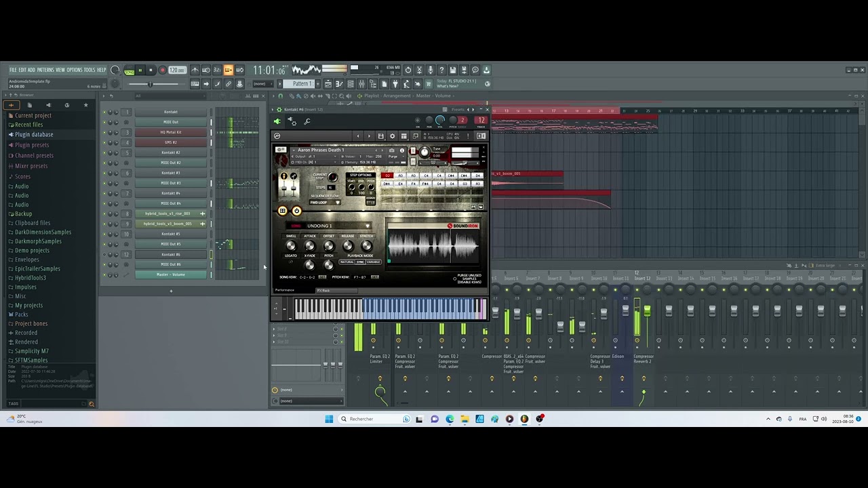Click the Kontakt plugin wrench icon
The height and width of the screenshot is (488, 868).
point(307,121)
